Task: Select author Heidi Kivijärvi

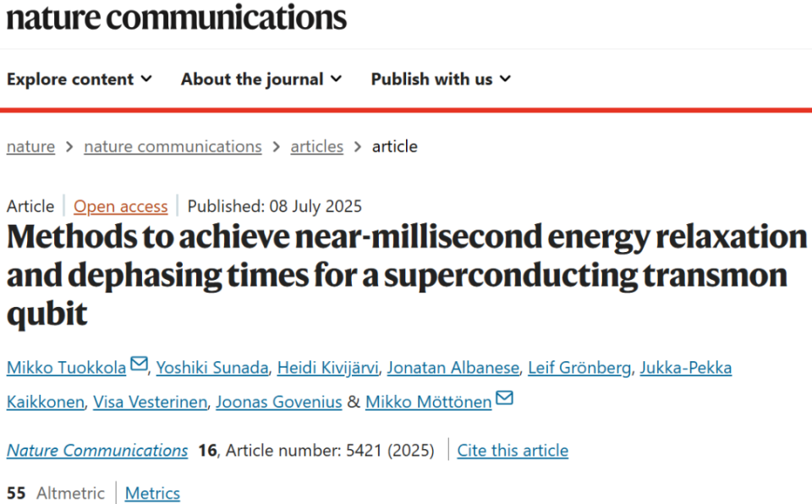Action: 328,368
